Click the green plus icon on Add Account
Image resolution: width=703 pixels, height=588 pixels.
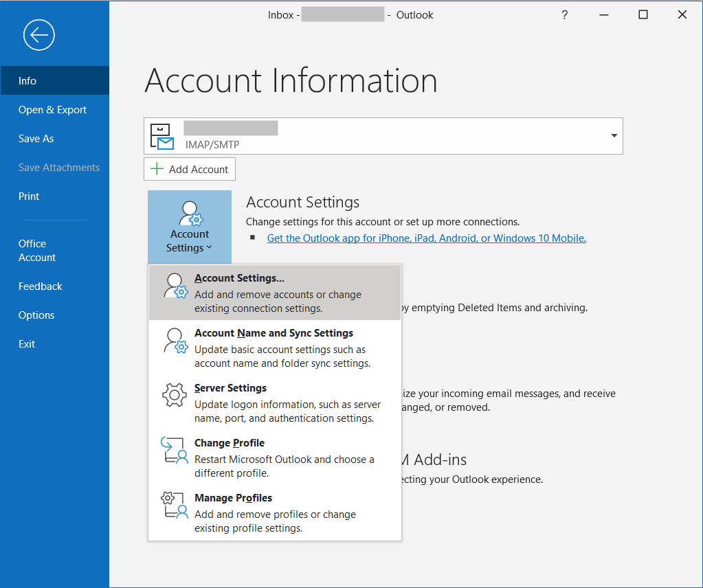(x=157, y=169)
